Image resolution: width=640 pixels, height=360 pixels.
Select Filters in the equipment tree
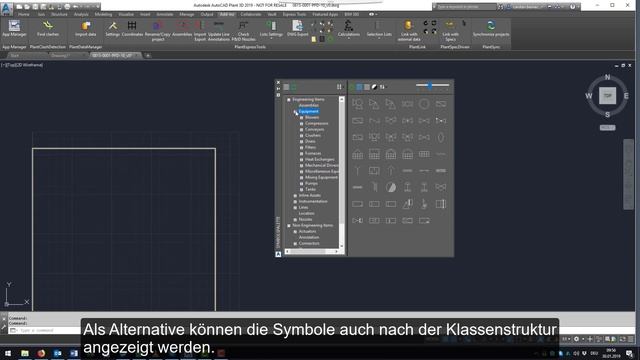[310, 147]
